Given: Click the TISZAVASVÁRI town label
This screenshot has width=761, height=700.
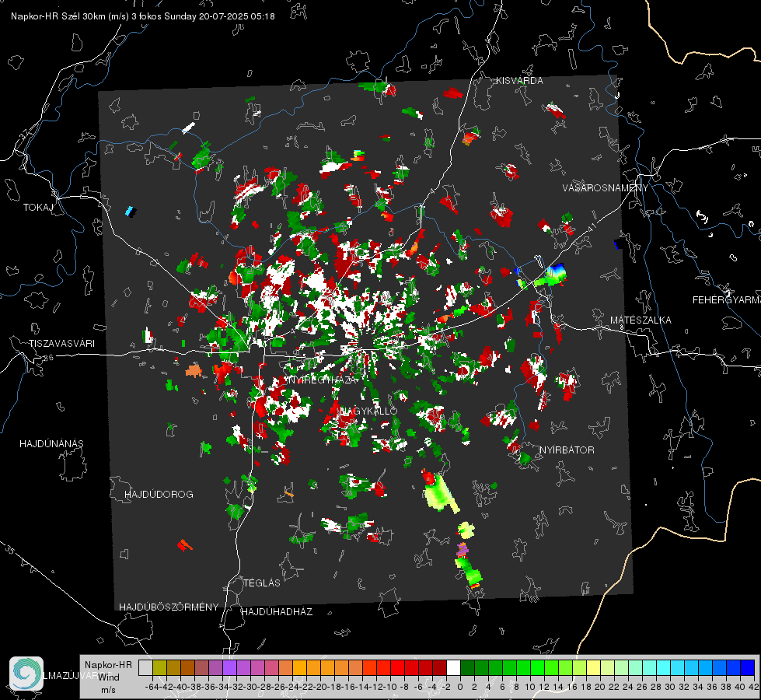Looking at the screenshot, I should coord(61,344).
